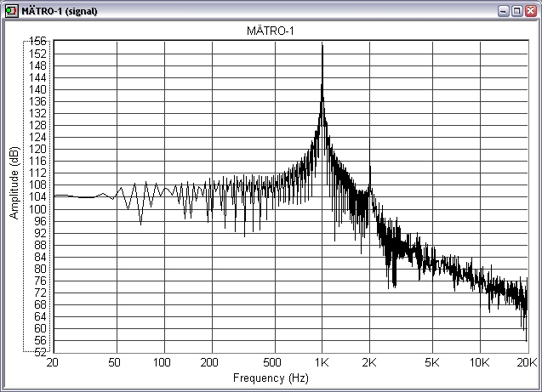Click the 500 frequency tick label
The height and width of the screenshot is (392, 542).
271,362
